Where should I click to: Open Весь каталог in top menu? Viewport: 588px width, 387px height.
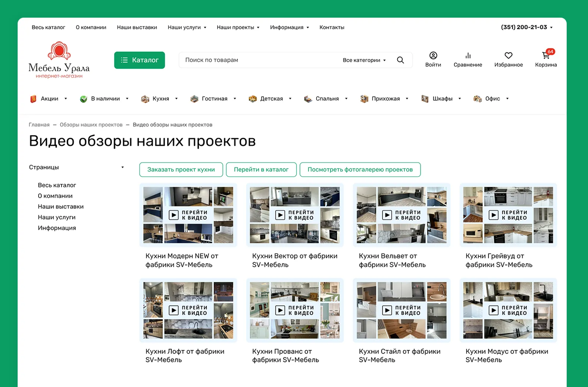(49, 27)
